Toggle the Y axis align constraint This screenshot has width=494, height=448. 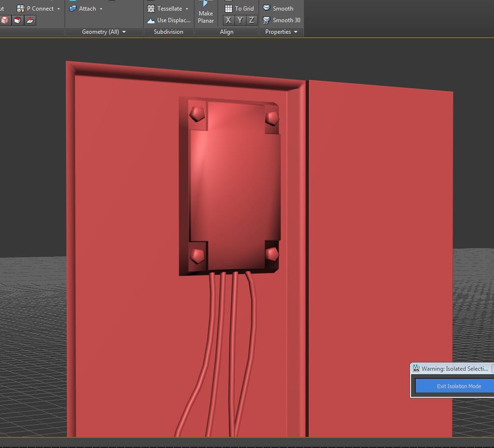coord(240,20)
